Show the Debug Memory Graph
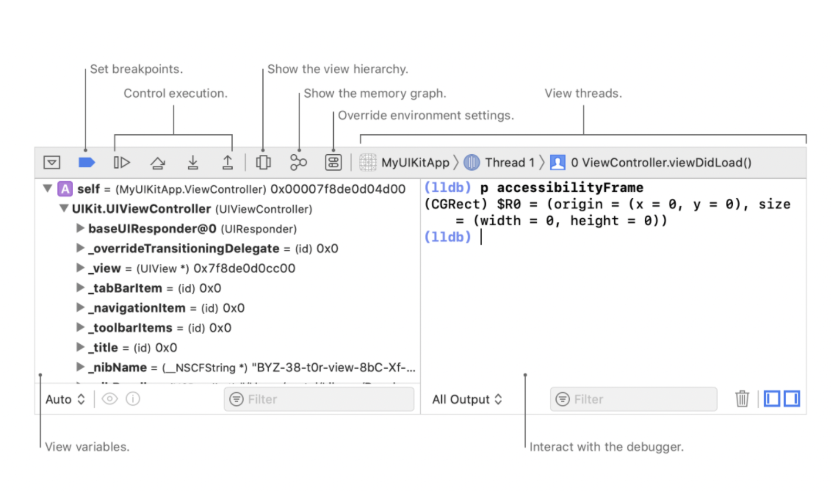 pos(298,163)
